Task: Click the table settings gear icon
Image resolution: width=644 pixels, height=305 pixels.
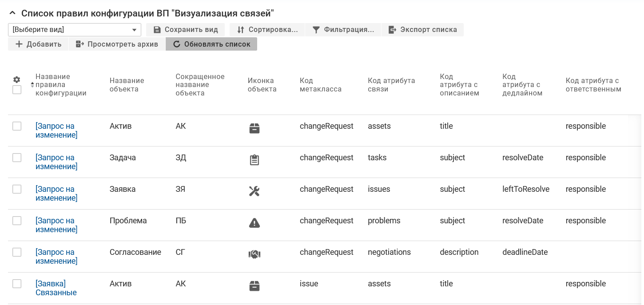Action: (17, 79)
